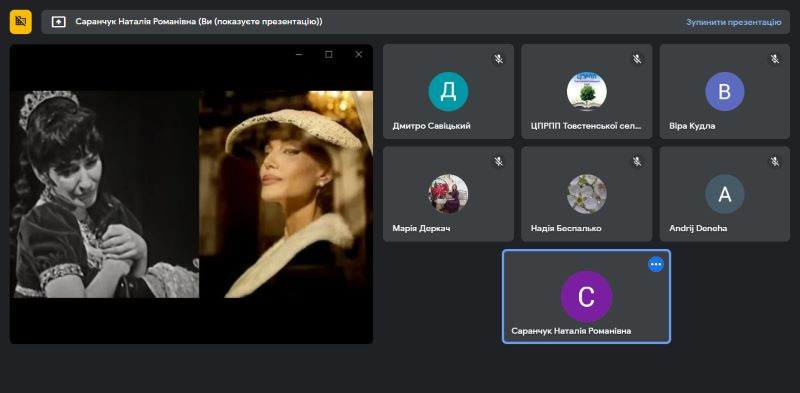Select the purple C avatar of Саранчук
Image resolution: width=800 pixels, height=393 pixels.
click(x=586, y=297)
